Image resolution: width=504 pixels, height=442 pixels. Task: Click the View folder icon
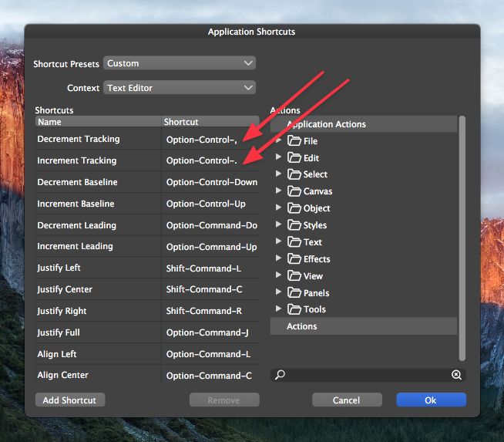click(294, 275)
